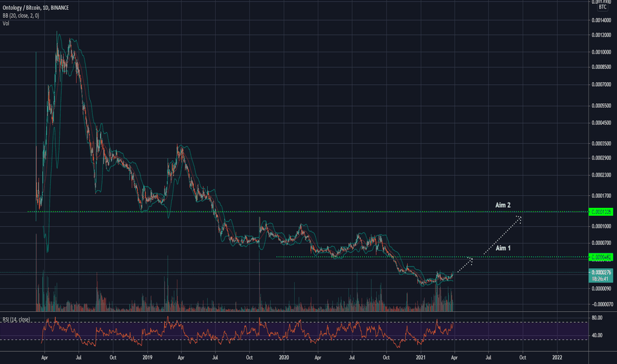Click the 0.0001000 price axis label
Screen dimensions: 617x364
601,226
